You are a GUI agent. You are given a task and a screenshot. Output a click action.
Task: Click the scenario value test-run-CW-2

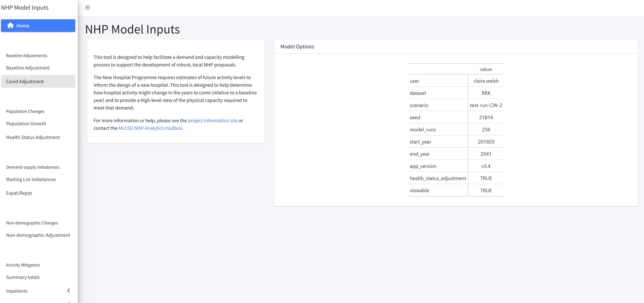(x=486, y=105)
